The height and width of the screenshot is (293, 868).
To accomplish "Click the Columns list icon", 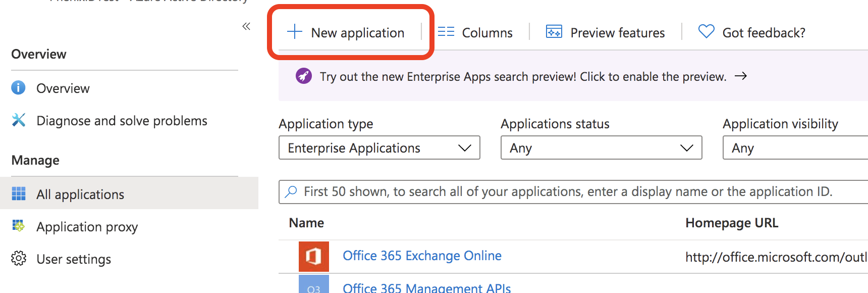I will coord(446,32).
